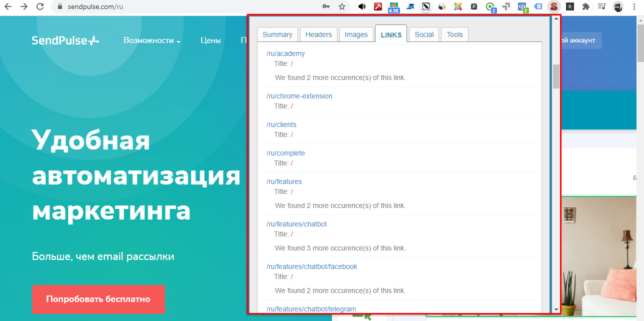The height and width of the screenshot is (321, 644).
Task: Open the Chrome extensions puzzle icon
Action: coord(585,6)
